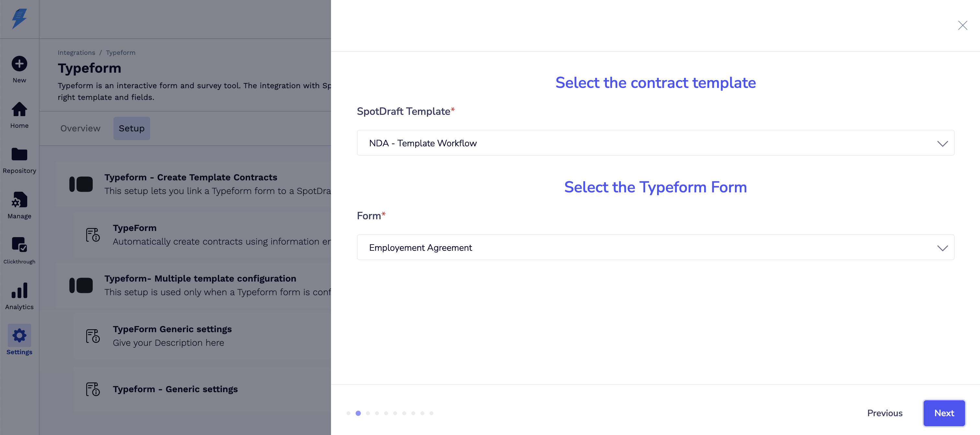Open Clickthrough in the sidebar

point(19,245)
